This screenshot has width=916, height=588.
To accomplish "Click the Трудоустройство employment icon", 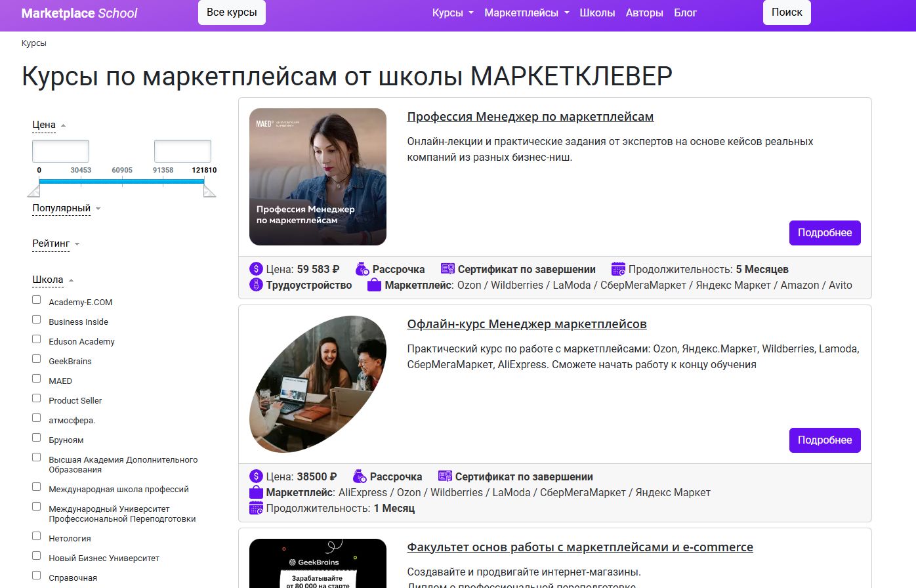I will click(256, 285).
